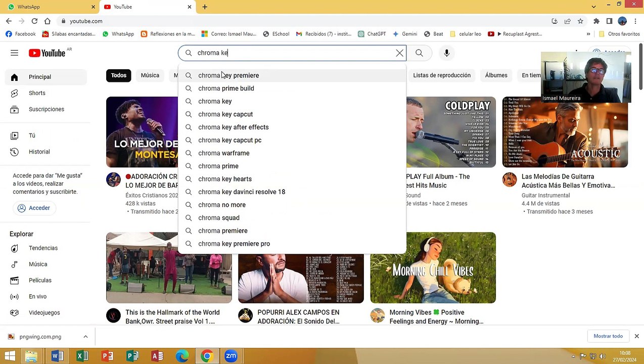
Task: Switch to the WhatsApp tab
Action: click(50, 7)
